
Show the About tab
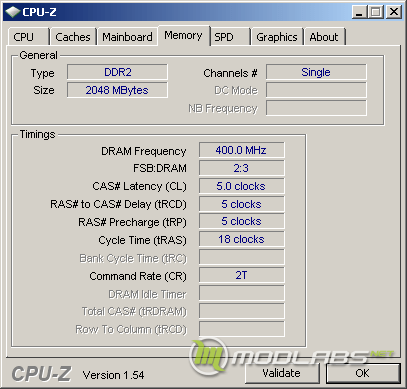pyautogui.click(x=324, y=37)
